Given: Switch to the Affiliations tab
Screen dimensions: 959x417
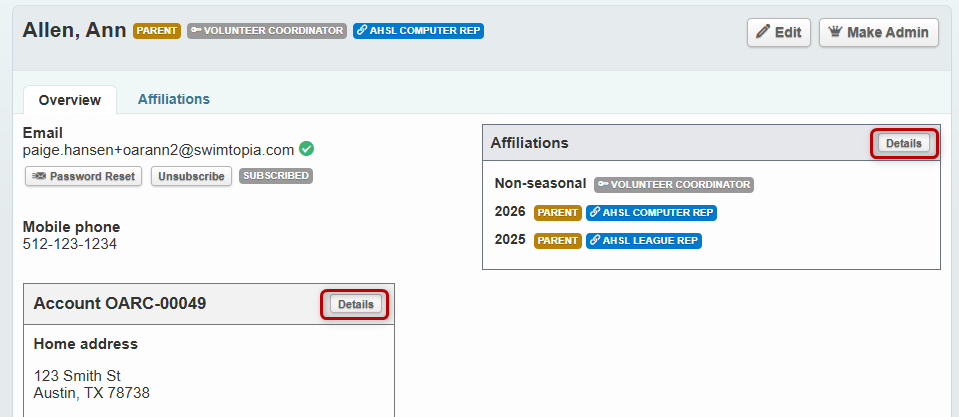Looking at the screenshot, I should point(174,99).
